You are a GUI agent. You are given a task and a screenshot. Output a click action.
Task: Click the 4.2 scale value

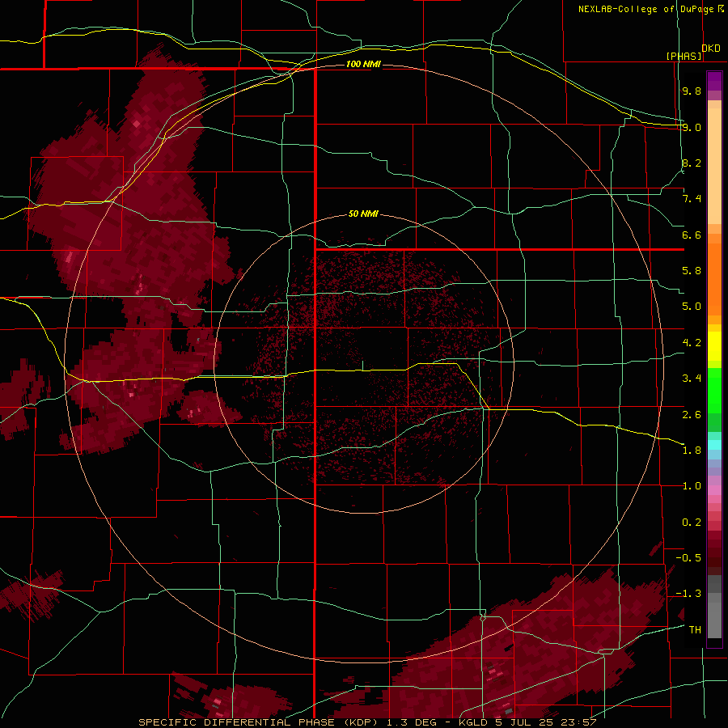coord(692,343)
